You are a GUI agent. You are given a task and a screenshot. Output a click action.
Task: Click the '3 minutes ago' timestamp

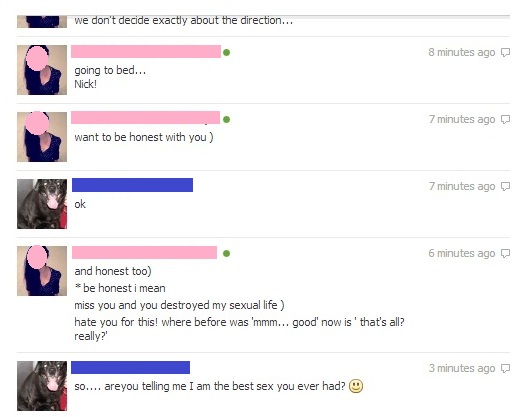pos(462,369)
